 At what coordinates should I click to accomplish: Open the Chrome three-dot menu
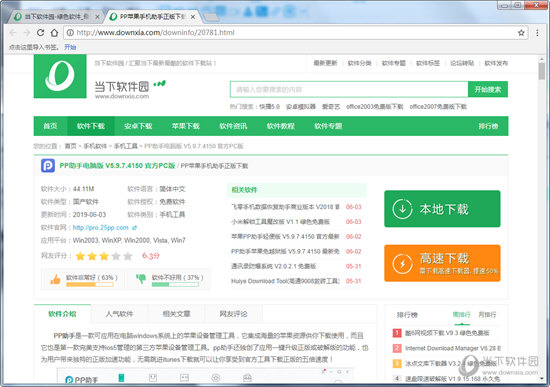537,33
